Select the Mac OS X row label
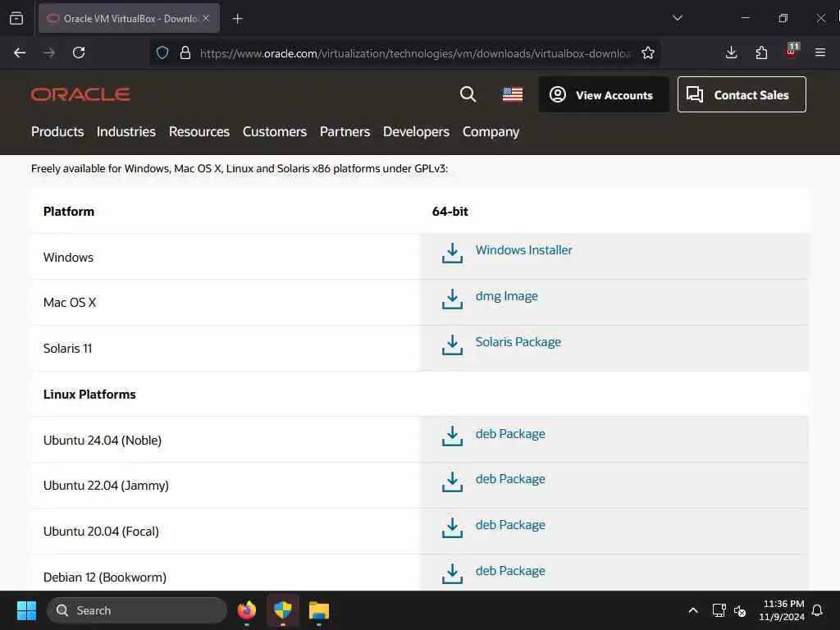 (70, 303)
